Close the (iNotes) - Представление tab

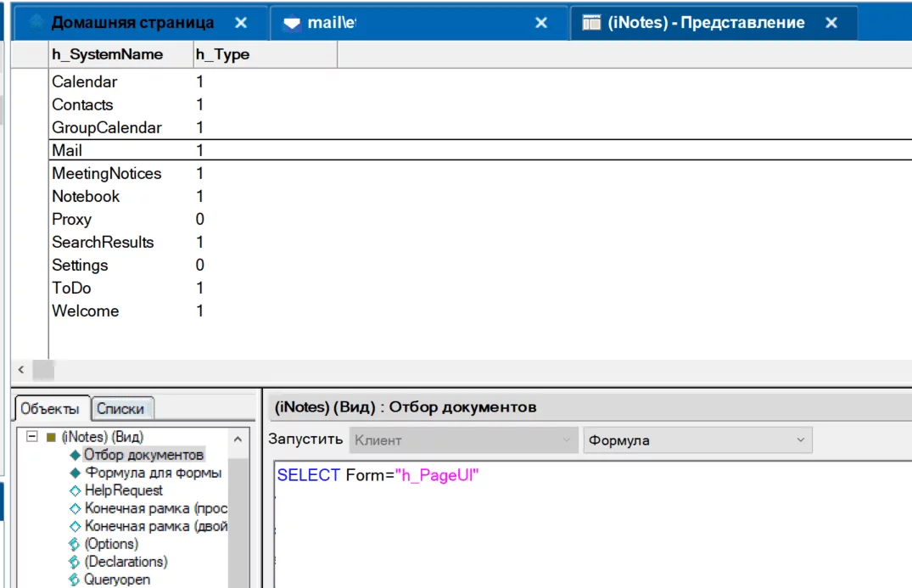[831, 23]
